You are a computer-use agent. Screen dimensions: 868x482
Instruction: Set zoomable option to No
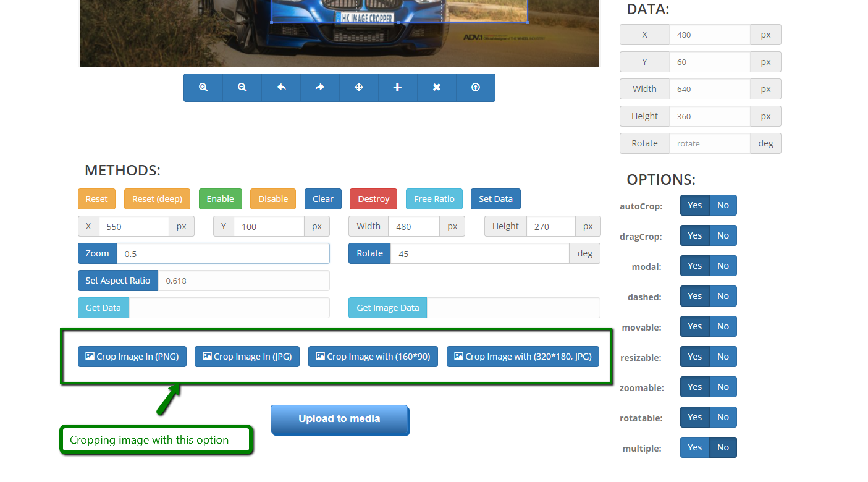[x=723, y=387]
